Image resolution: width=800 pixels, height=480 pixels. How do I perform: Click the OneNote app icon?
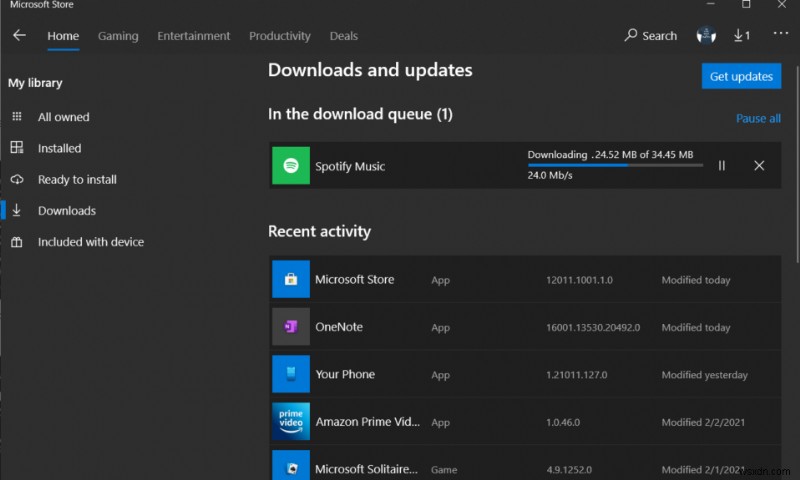point(291,326)
